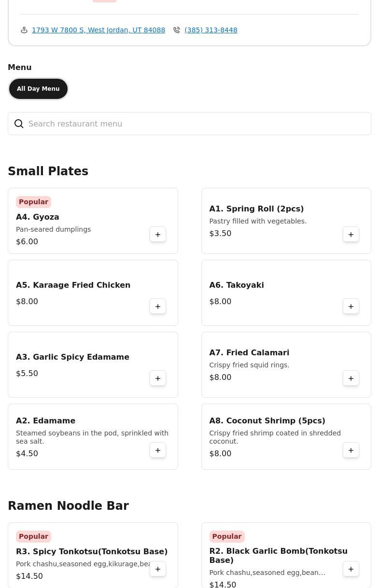Image resolution: width=379 pixels, height=588 pixels.
Task: Add A2. Edamame with the plus icon
Action: point(158,450)
